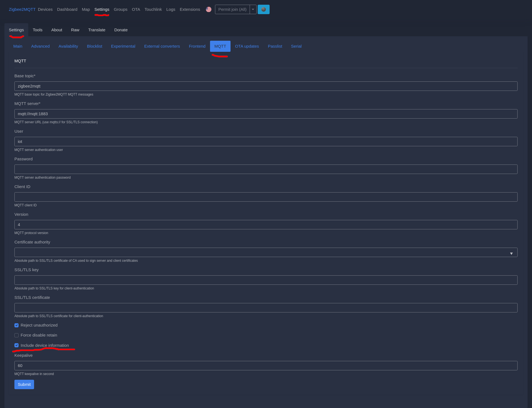Click the Base topic input field

click(x=266, y=86)
